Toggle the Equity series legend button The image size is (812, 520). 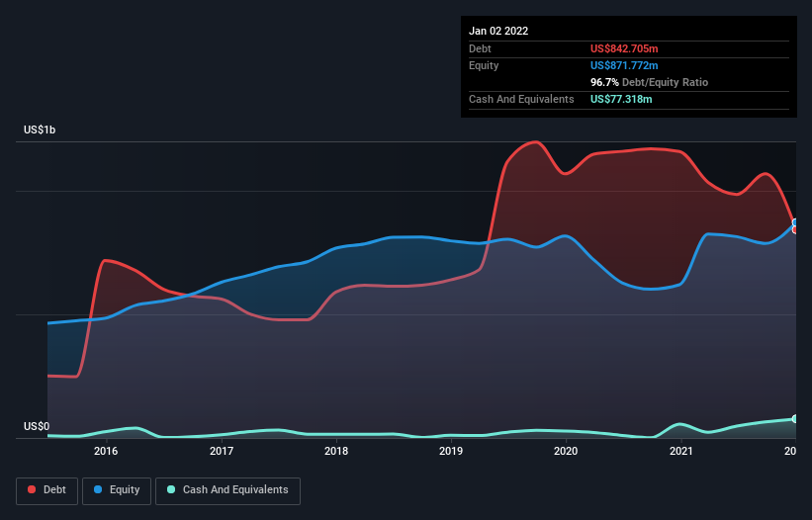(117, 490)
